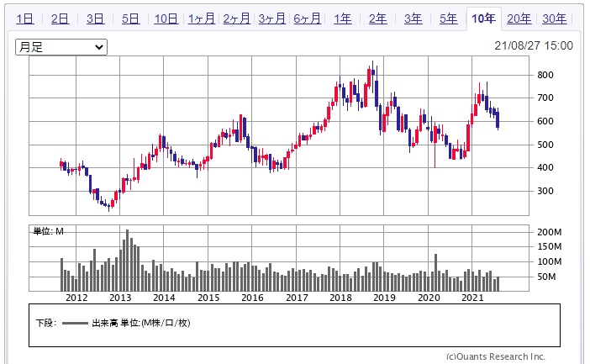The image size is (590, 364).
Task: Show the 5年 chart
Action: (x=449, y=18)
